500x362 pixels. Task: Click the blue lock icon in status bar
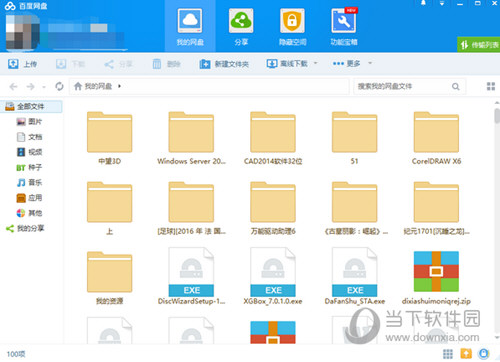[484, 353]
